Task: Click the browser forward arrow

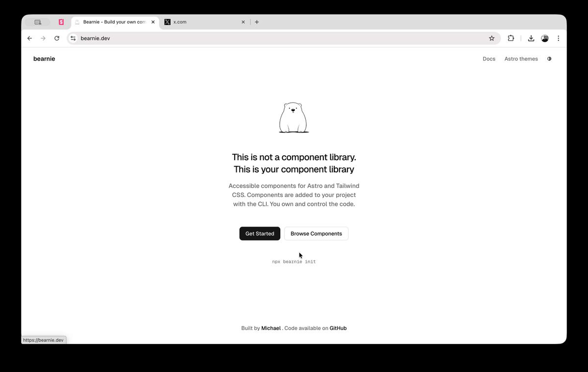Action: [x=43, y=38]
